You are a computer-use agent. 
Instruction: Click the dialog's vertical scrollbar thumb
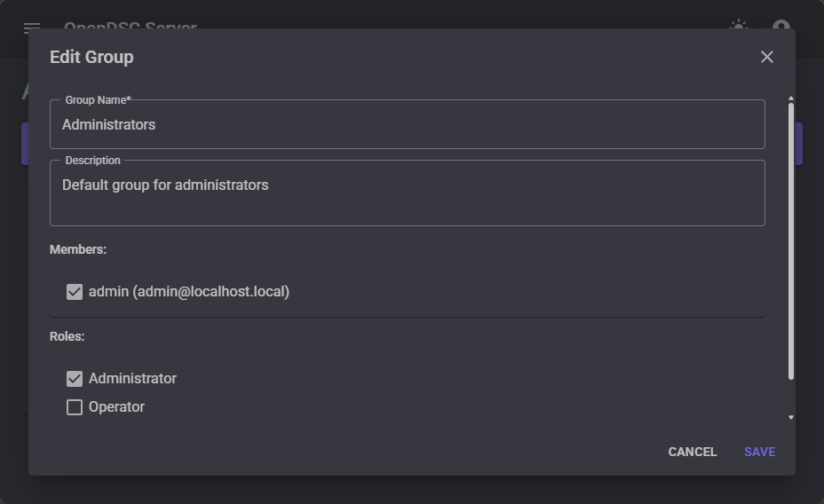point(791,241)
